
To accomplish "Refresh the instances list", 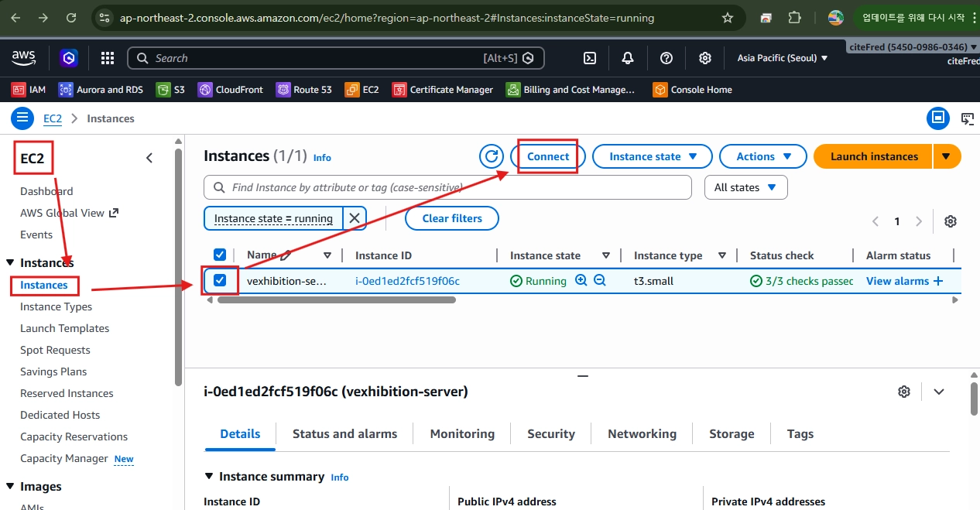I will click(x=491, y=156).
